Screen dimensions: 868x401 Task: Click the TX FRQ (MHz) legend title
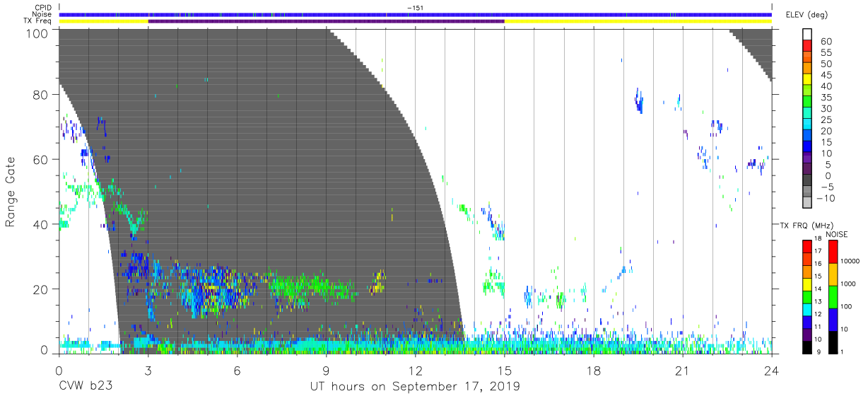pyautogui.click(x=807, y=225)
